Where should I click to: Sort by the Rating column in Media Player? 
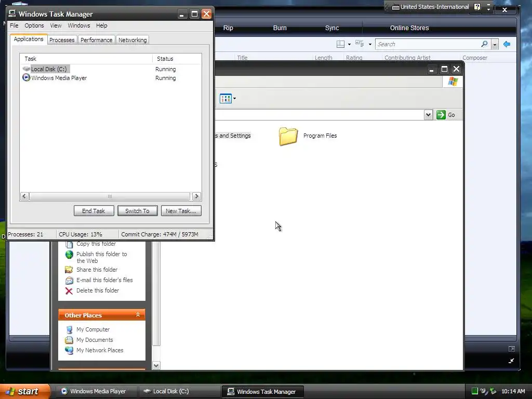(354, 58)
